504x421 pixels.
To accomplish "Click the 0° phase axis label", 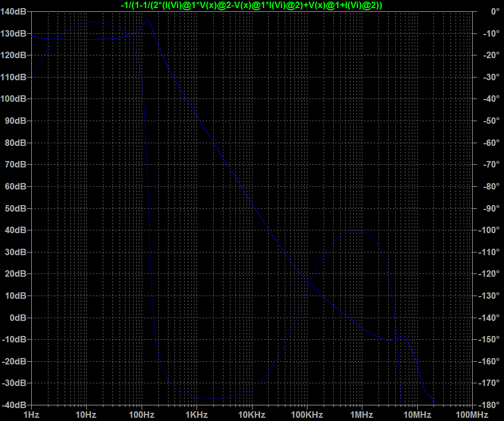I will point(495,11).
